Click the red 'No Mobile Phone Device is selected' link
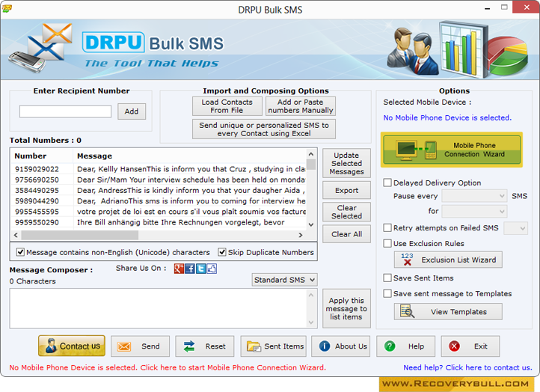Screen dimensions: 540x392 tap(168, 367)
